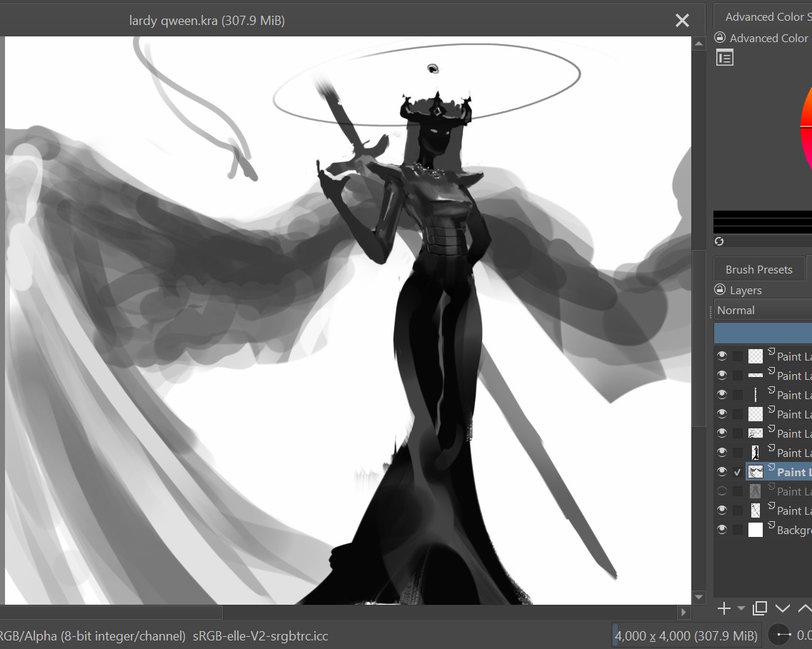Show the dimmed hidden paint layer
This screenshot has height=649, width=812.
point(721,490)
